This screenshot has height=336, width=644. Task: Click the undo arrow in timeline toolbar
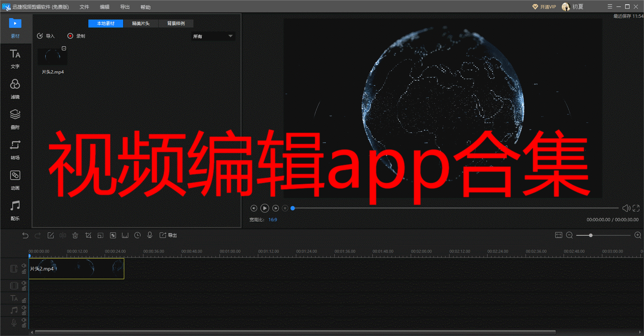click(x=25, y=235)
